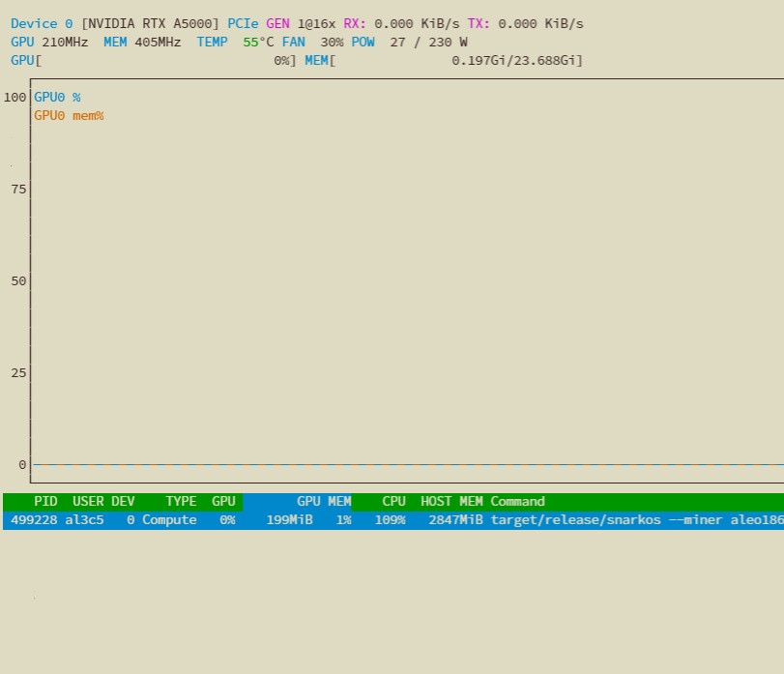The image size is (784, 674).
Task: Click the FAN 30% indicator
Action: tap(312, 42)
